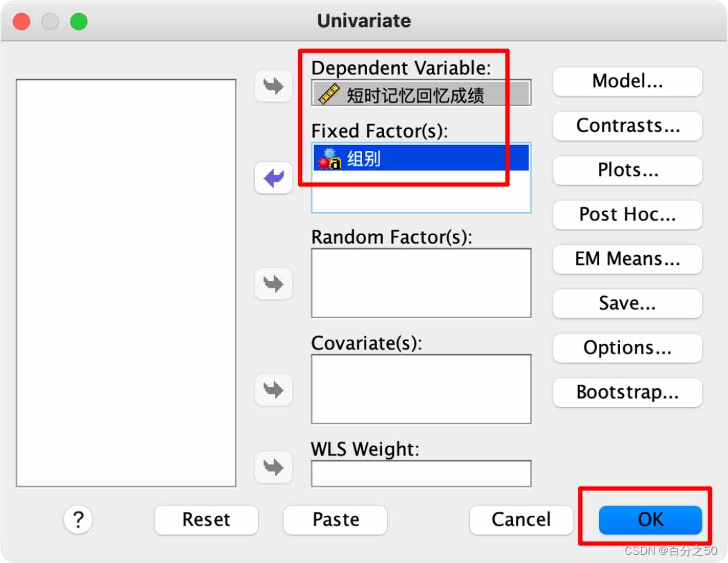Click the Reset button

(x=206, y=520)
